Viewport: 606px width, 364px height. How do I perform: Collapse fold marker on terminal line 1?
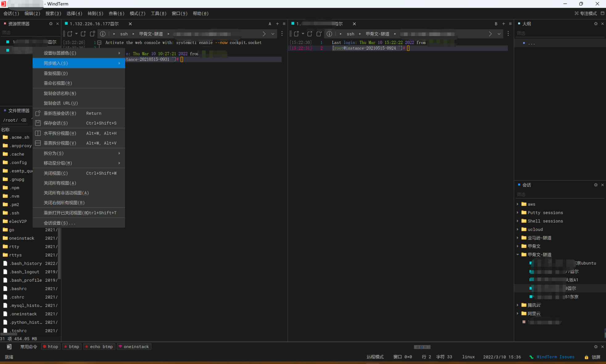[99, 43]
